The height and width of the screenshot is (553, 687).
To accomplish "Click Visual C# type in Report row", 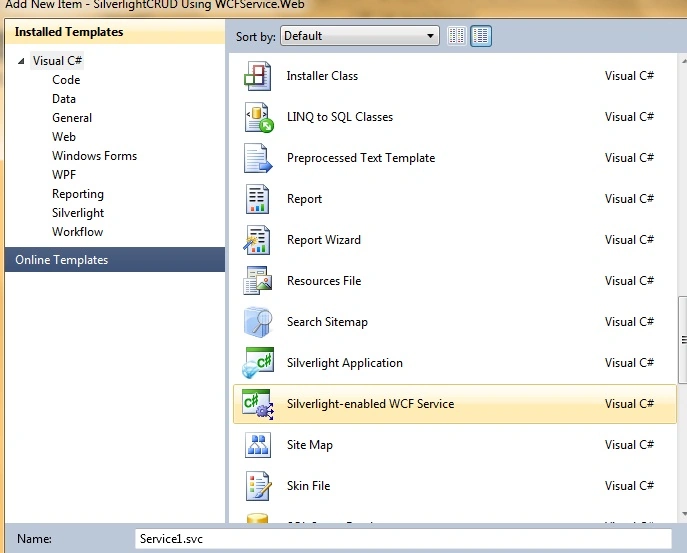I will click(629, 199).
